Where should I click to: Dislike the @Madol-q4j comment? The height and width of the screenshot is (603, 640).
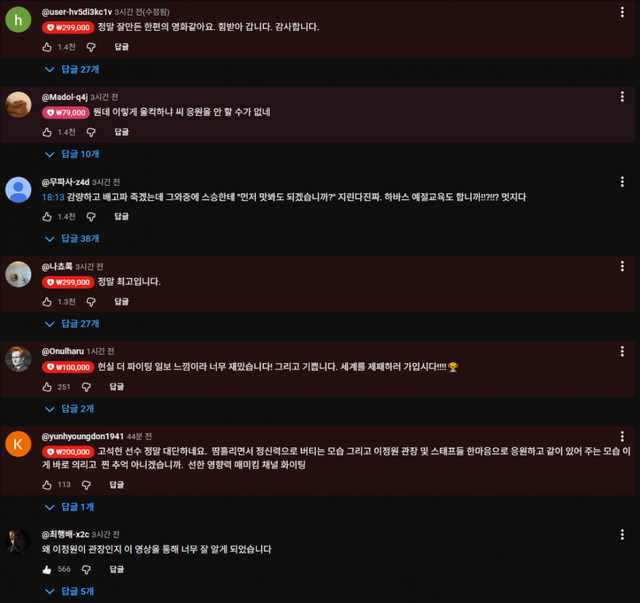click(91, 132)
